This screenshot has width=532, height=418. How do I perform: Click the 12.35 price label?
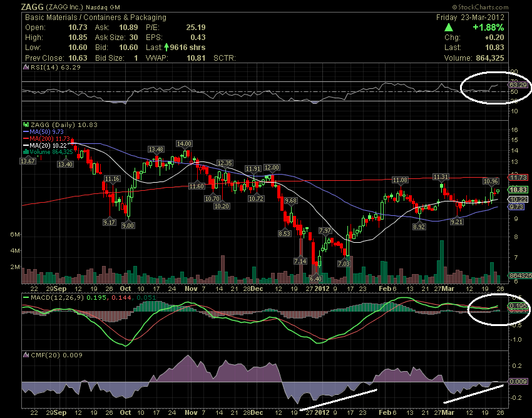pyautogui.click(x=225, y=163)
